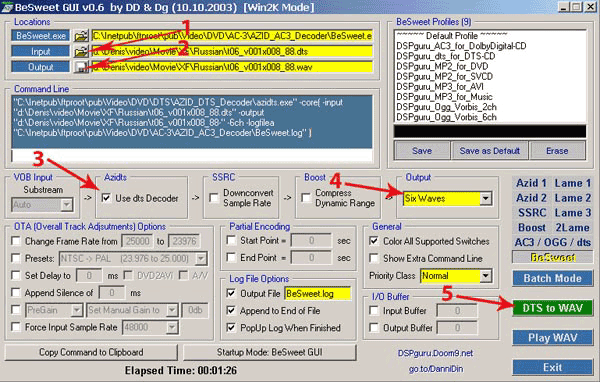Click Exit button

click(x=553, y=367)
